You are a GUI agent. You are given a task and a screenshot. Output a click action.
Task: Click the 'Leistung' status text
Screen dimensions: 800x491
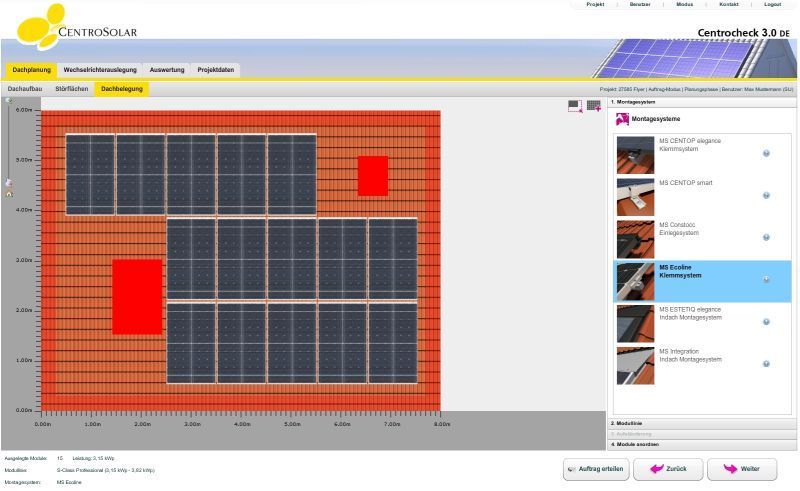click(93, 458)
